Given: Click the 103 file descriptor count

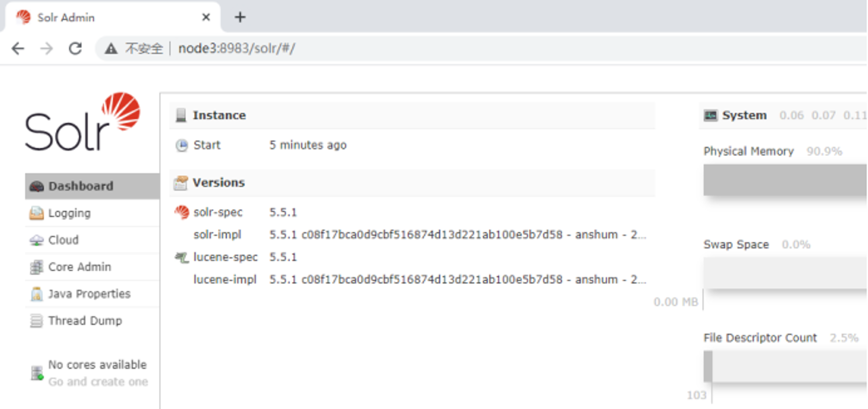Looking at the screenshot, I should point(697,395).
